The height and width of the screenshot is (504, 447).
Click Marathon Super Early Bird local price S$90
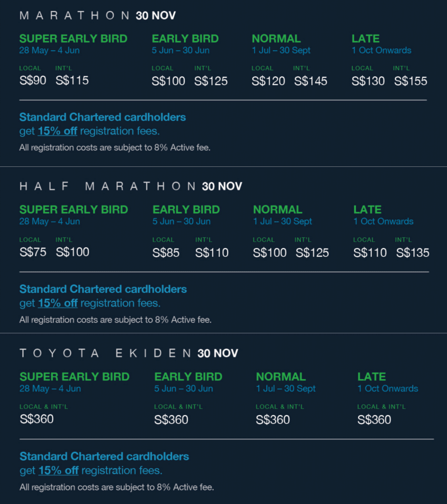pyautogui.click(x=33, y=80)
